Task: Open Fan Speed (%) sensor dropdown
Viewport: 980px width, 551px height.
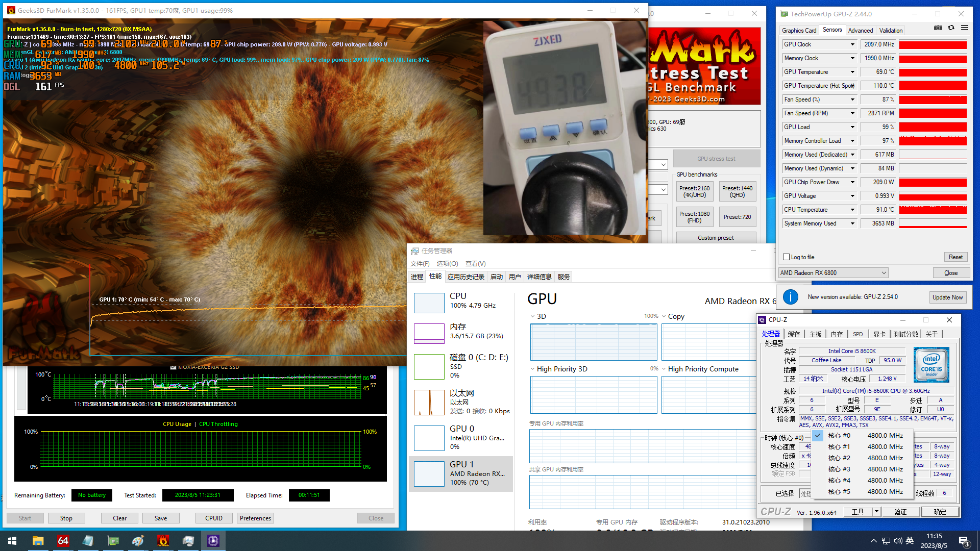Action: point(852,99)
